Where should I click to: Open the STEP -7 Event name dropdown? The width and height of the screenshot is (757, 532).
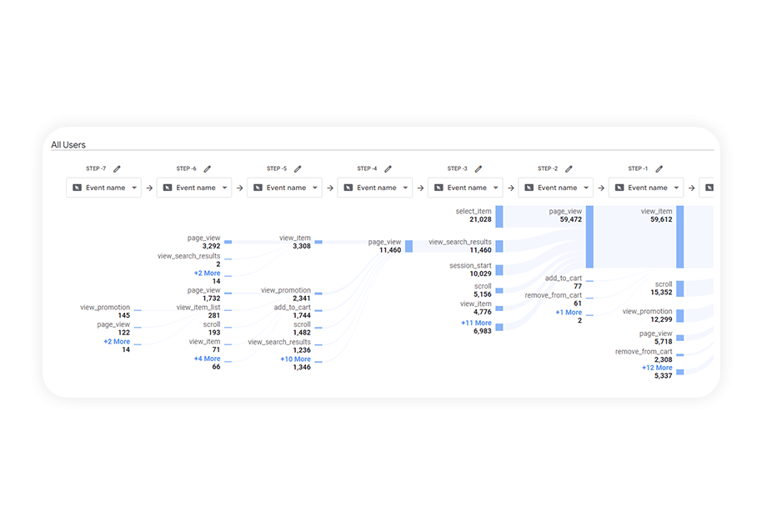(x=104, y=188)
